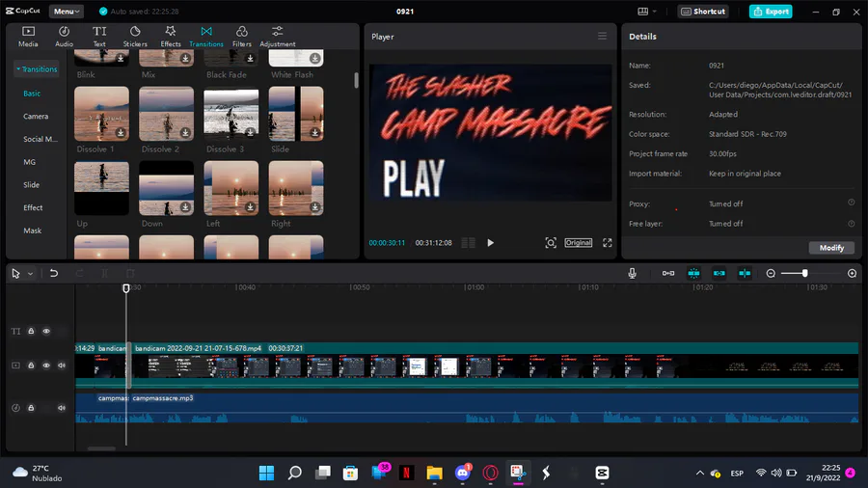Undo the last edit

[x=54, y=273]
